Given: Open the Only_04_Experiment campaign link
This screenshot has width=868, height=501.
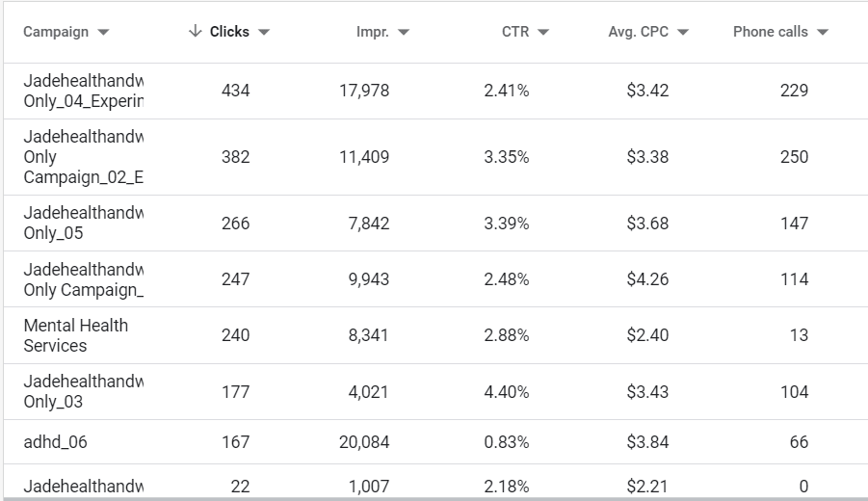Looking at the screenshot, I should click(83, 91).
